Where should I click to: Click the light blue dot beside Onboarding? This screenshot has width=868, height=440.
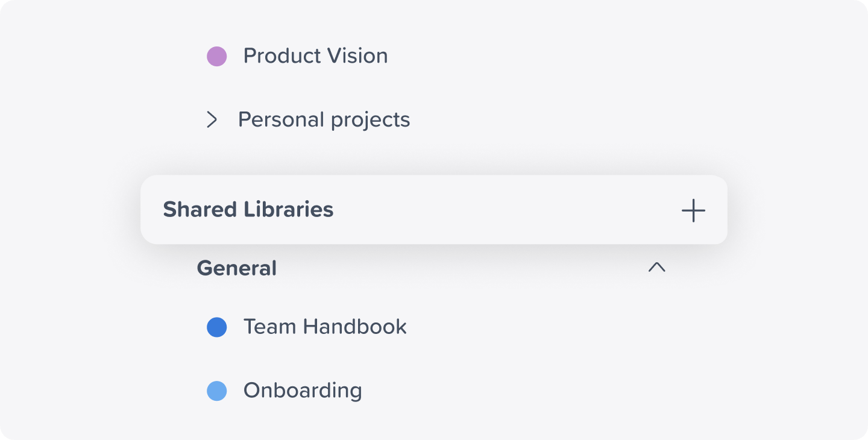(217, 391)
